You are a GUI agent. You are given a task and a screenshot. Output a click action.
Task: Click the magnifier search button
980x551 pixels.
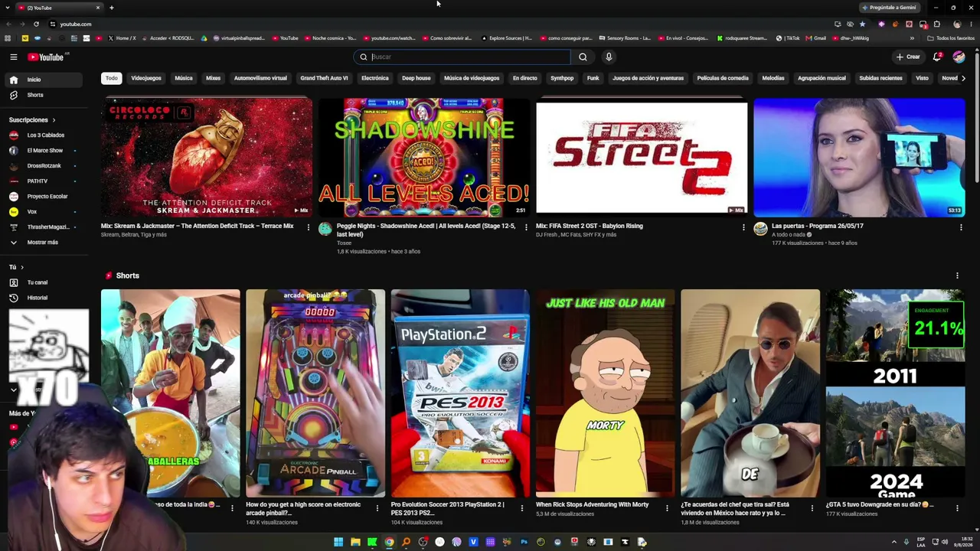583,57
